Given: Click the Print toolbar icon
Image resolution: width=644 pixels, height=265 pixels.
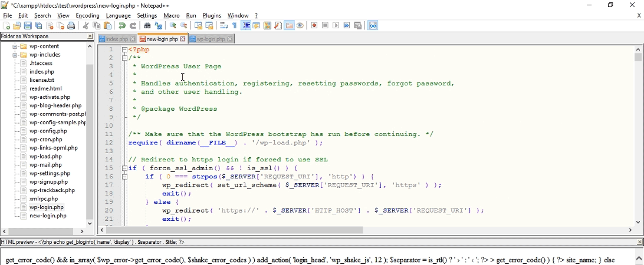Looking at the screenshot, I should click(71, 26).
